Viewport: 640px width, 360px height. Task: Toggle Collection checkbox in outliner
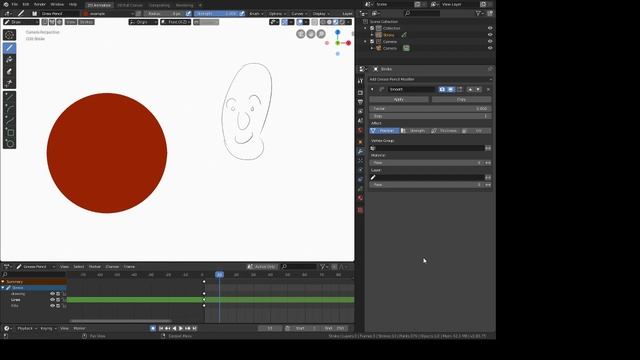[372, 28]
